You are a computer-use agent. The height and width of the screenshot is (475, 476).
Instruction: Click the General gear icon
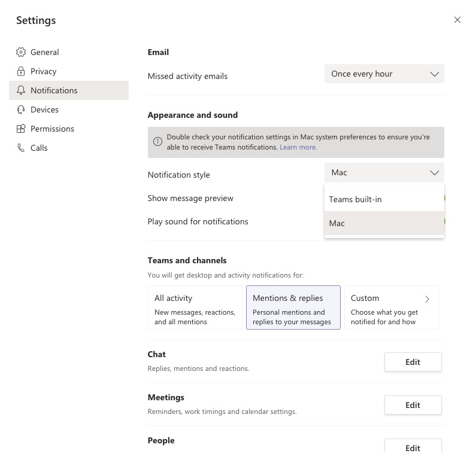coord(21,52)
